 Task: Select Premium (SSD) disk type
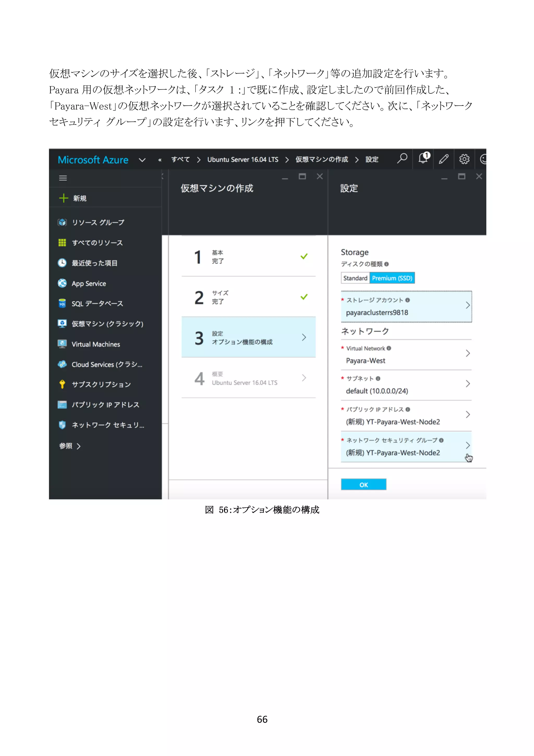(x=392, y=278)
